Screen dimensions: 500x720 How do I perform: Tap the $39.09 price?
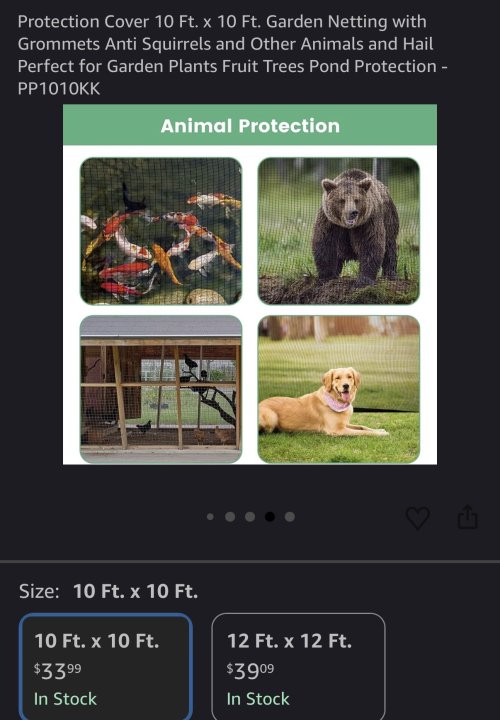[250, 670]
